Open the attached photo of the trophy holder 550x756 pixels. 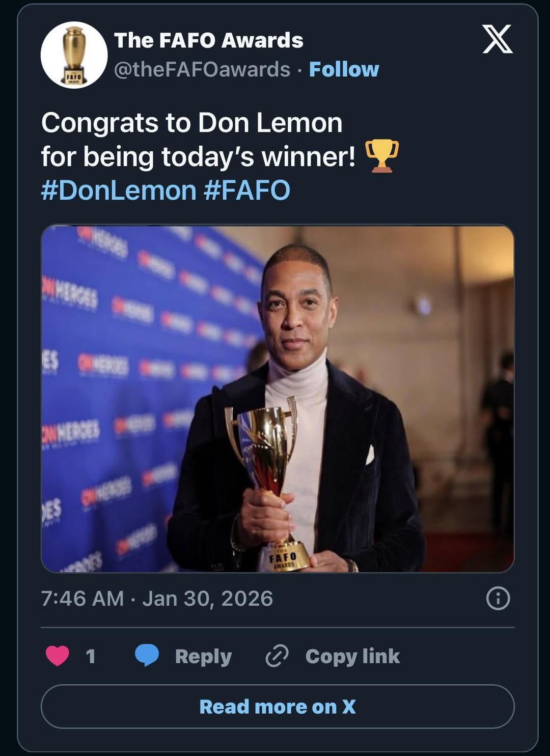[x=278, y=398]
